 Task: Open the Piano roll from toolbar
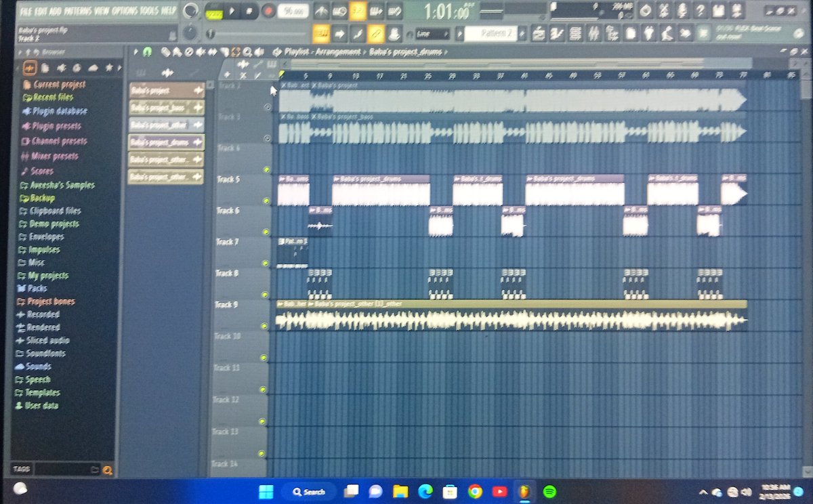(557, 33)
